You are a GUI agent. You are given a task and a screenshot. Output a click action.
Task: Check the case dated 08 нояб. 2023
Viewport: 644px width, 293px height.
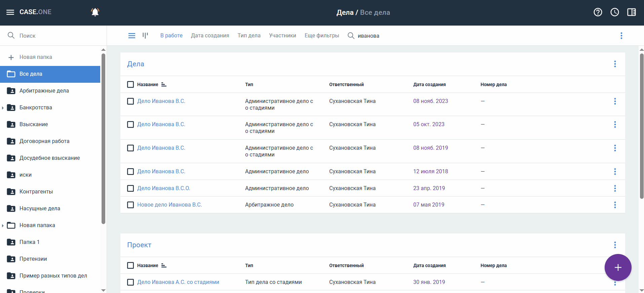pos(130,101)
